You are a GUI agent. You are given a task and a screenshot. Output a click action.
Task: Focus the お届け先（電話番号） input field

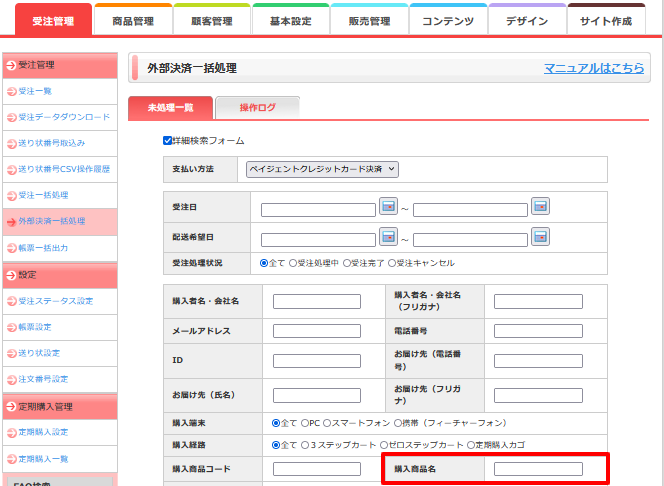(538, 361)
